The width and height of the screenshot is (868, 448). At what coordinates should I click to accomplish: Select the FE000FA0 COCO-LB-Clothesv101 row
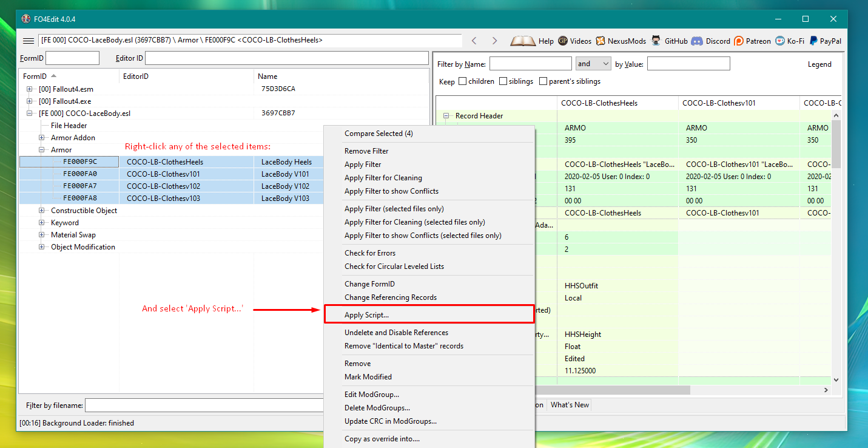(172, 174)
